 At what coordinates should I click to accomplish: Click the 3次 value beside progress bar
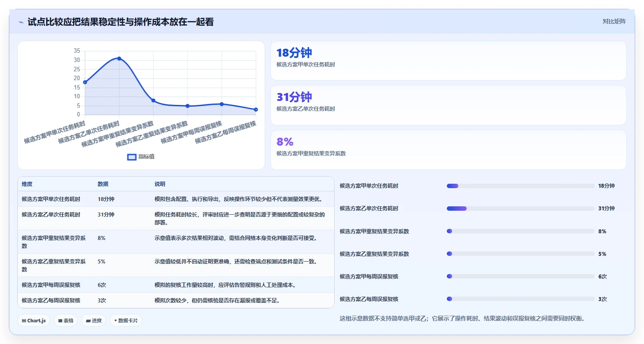pyautogui.click(x=602, y=299)
